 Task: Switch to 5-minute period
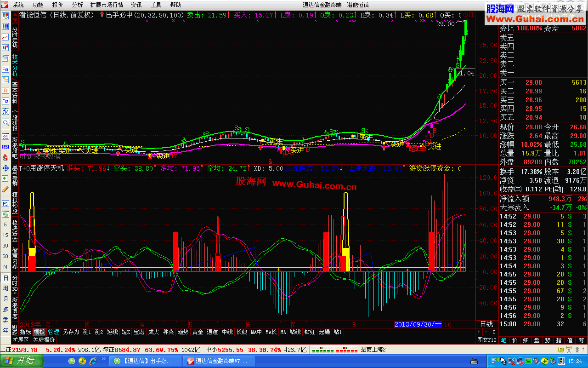[6, 225]
